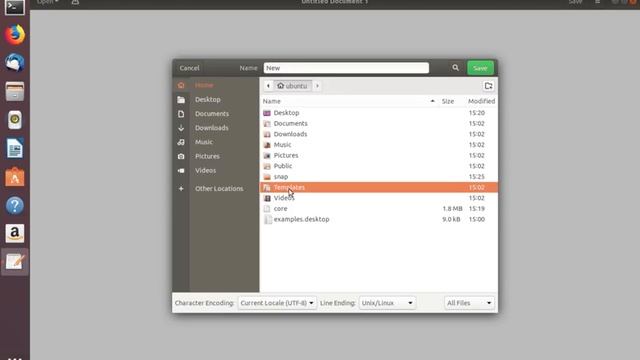
Task: Open the All Files filter dropdown
Action: coord(469,303)
